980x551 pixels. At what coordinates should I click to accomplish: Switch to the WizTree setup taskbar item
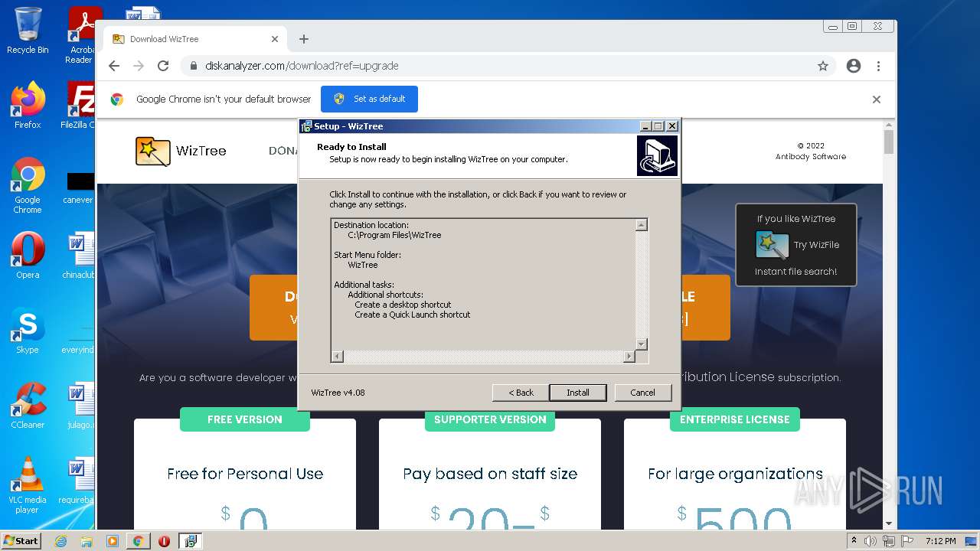coord(191,541)
